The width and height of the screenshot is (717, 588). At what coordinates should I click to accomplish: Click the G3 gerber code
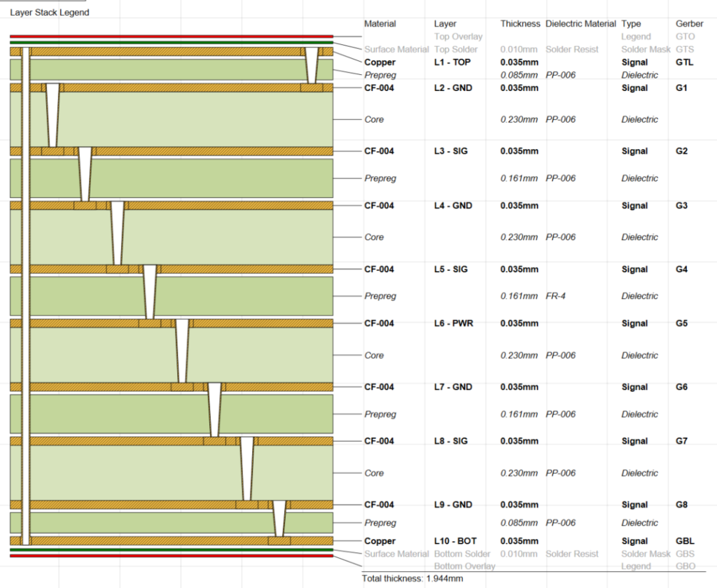click(x=681, y=205)
